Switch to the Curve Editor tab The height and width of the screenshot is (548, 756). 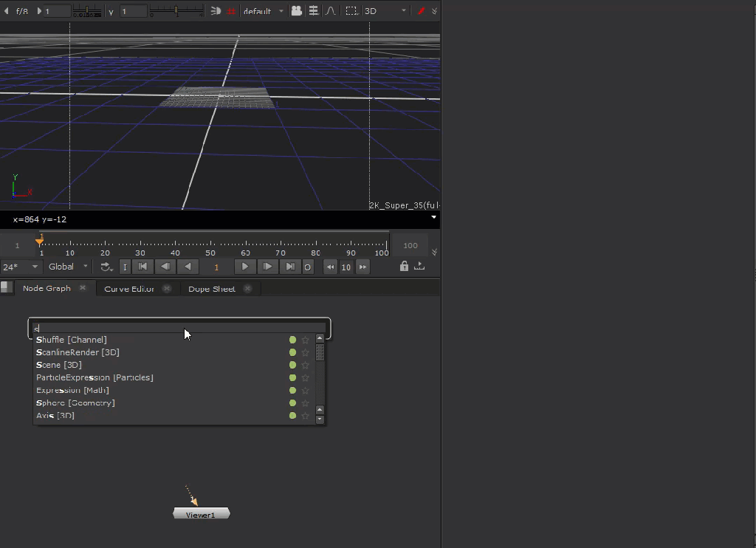[x=129, y=289]
